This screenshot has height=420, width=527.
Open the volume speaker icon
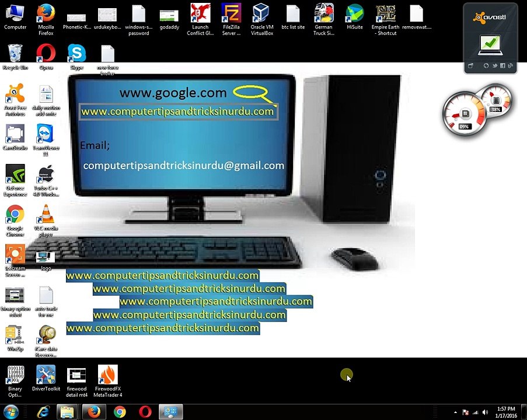[485, 412]
